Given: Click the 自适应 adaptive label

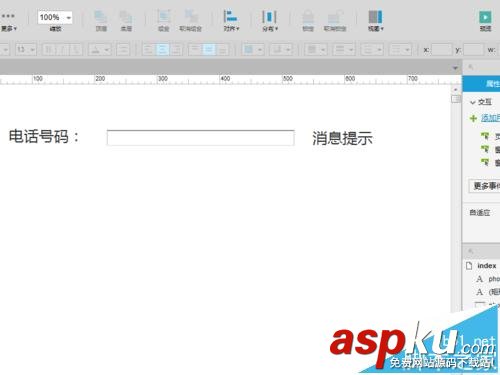Looking at the screenshot, I should [480, 212].
